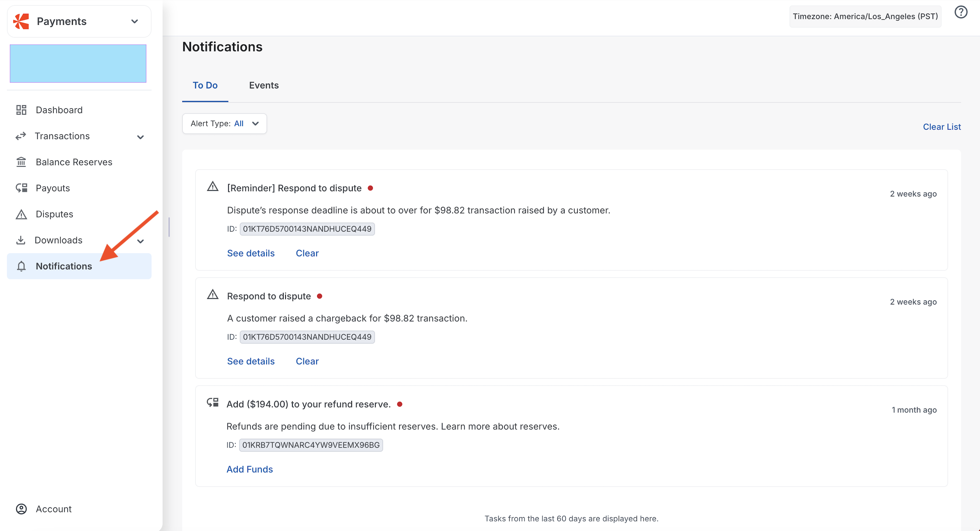Click the Timezone America/Los_Angeles button
The height and width of the screenshot is (531, 980).
865,17
